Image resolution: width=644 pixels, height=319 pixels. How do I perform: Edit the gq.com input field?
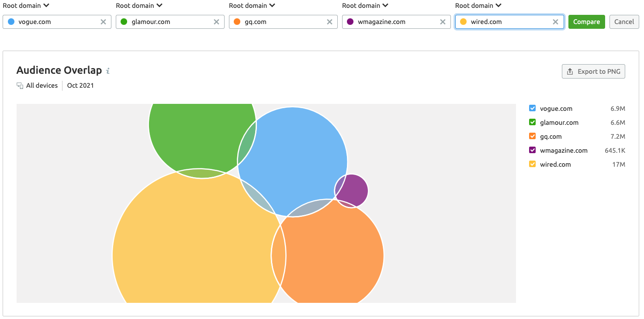283,22
